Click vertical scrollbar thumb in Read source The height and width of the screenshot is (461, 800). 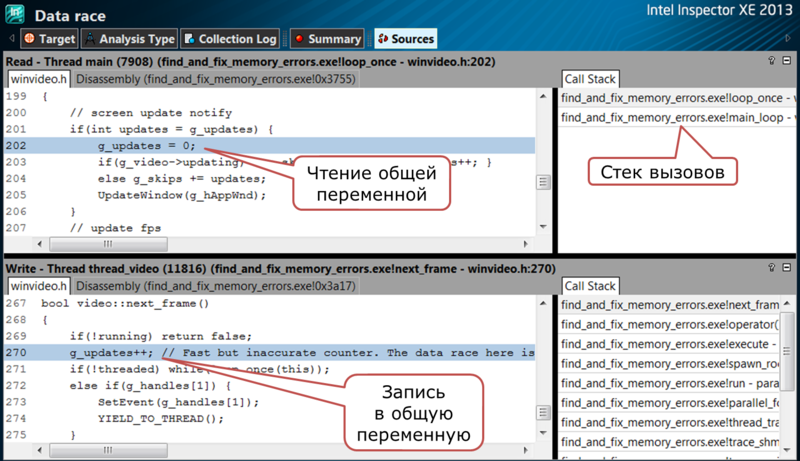tap(543, 182)
